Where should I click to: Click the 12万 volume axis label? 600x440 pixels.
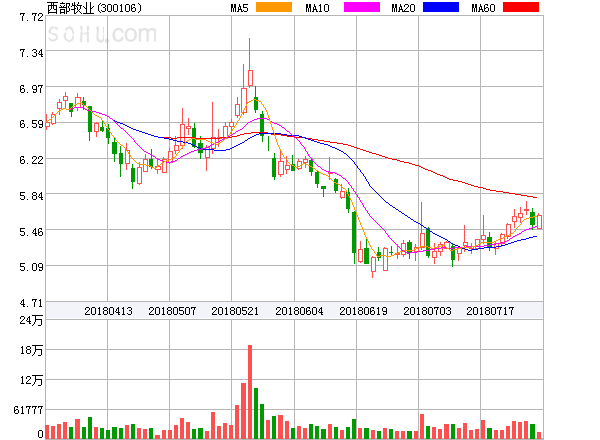pos(31,380)
